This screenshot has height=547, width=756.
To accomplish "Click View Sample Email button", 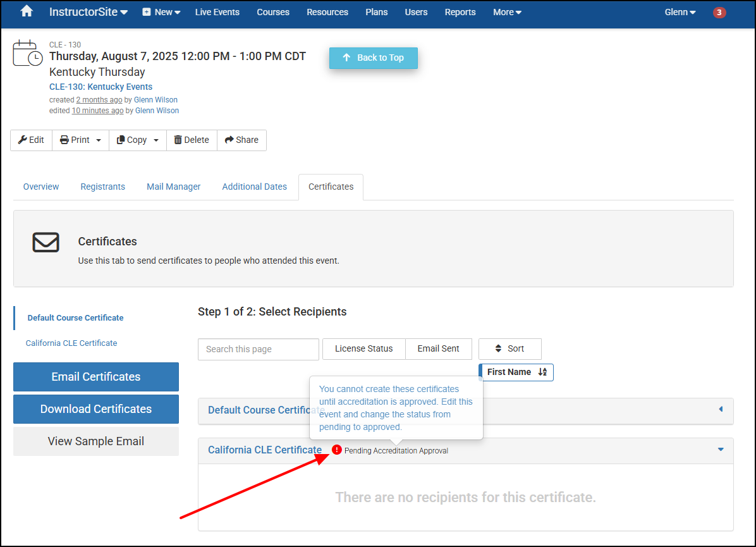I will (96, 441).
